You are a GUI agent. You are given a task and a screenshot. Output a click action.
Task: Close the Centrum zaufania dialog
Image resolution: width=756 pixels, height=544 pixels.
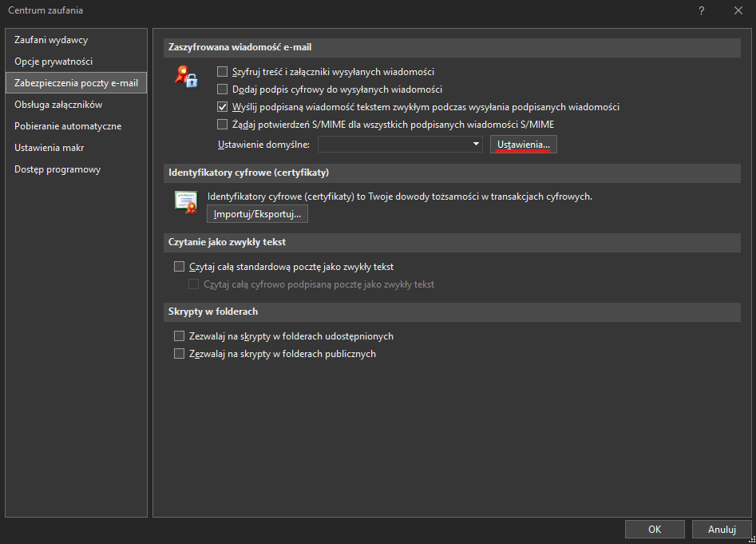tap(738, 10)
